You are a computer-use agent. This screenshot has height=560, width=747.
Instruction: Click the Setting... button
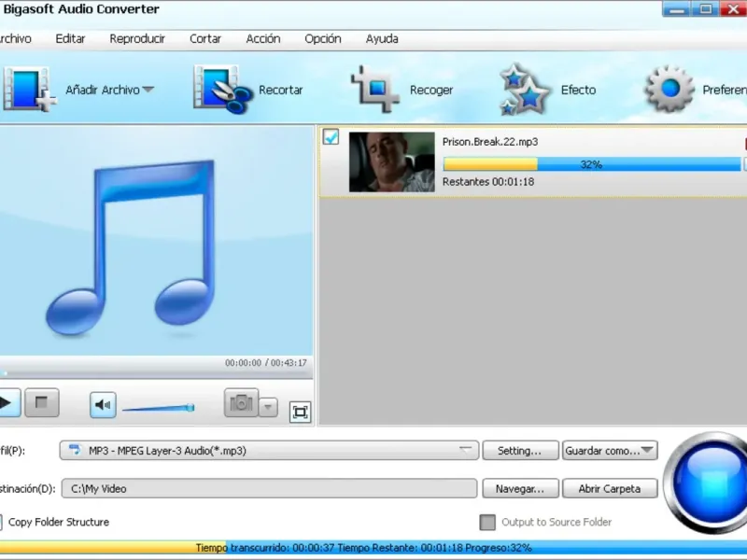click(520, 451)
